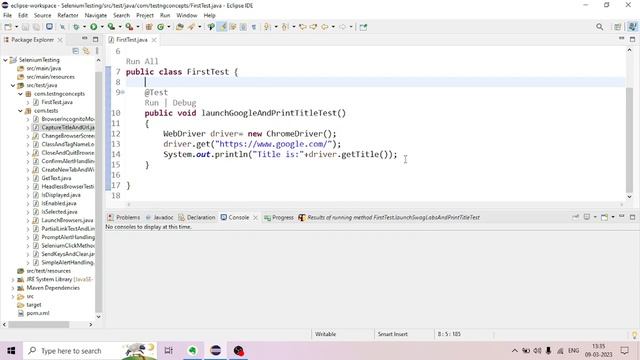Image resolution: width=640 pixels, height=360 pixels.
Task: Open the dropdown arrow next to Coverage icon
Action: (x=120, y=27)
